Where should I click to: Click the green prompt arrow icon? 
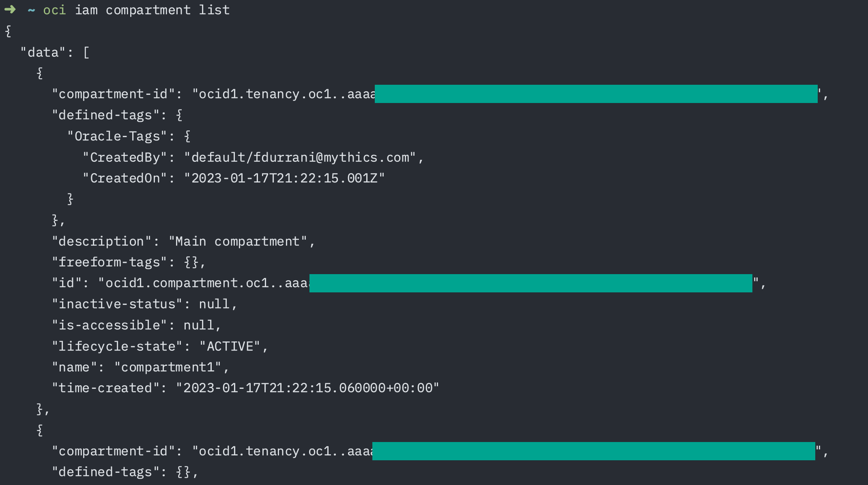tap(10, 9)
